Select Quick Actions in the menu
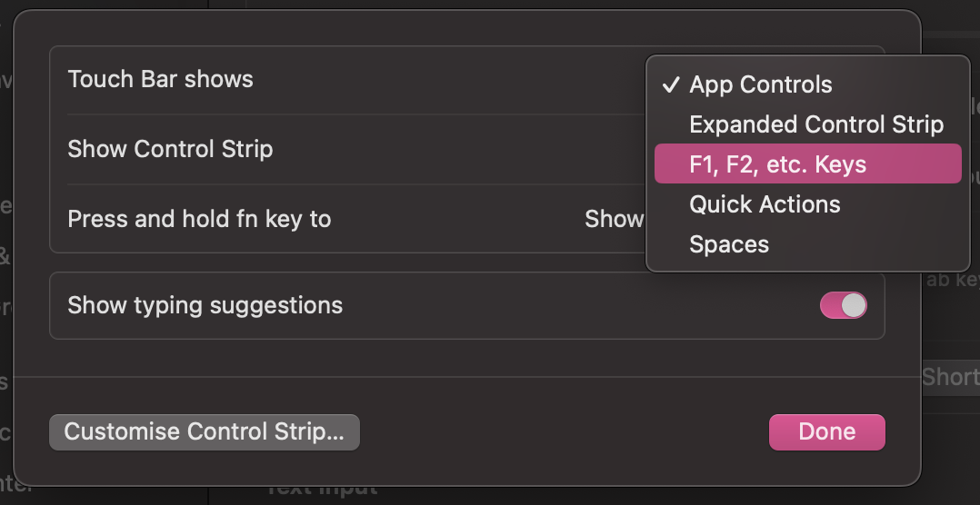 765,204
